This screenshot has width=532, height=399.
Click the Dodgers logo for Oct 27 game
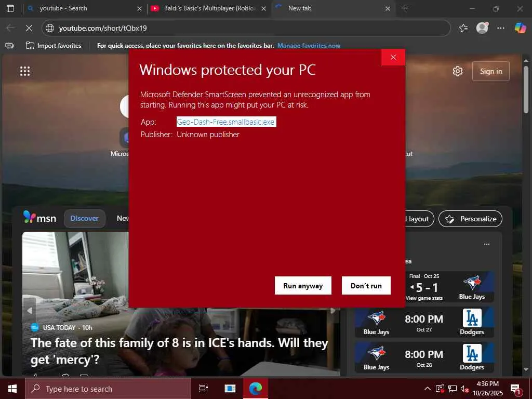point(472,318)
